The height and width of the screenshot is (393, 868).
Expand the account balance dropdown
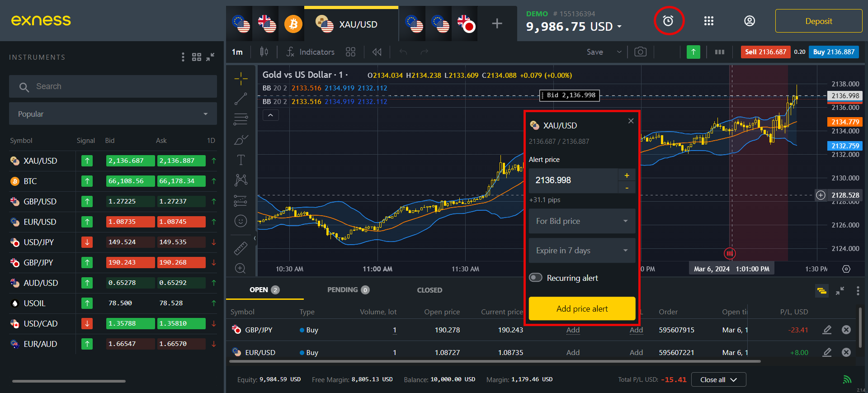pyautogui.click(x=619, y=27)
